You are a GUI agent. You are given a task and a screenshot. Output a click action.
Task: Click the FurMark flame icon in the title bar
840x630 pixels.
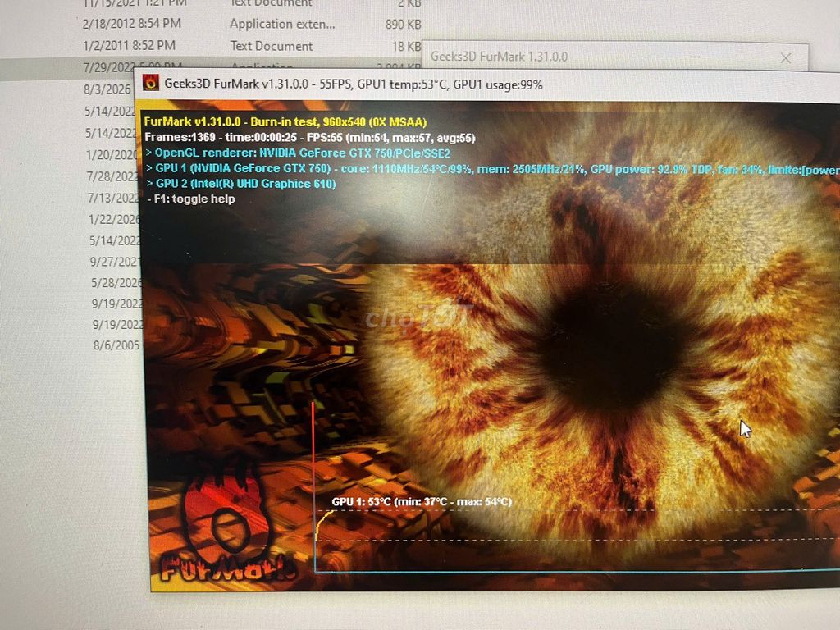point(151,83)
